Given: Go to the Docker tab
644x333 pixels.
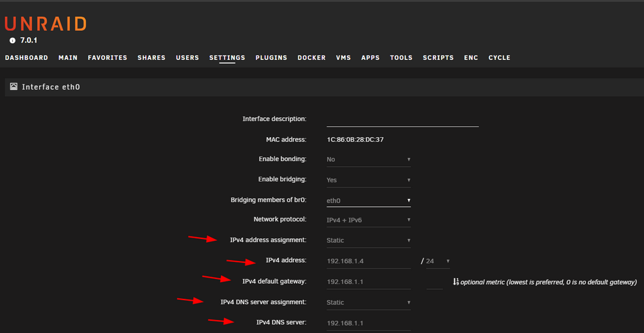Looking at the screenshot, I should (312, 58).
